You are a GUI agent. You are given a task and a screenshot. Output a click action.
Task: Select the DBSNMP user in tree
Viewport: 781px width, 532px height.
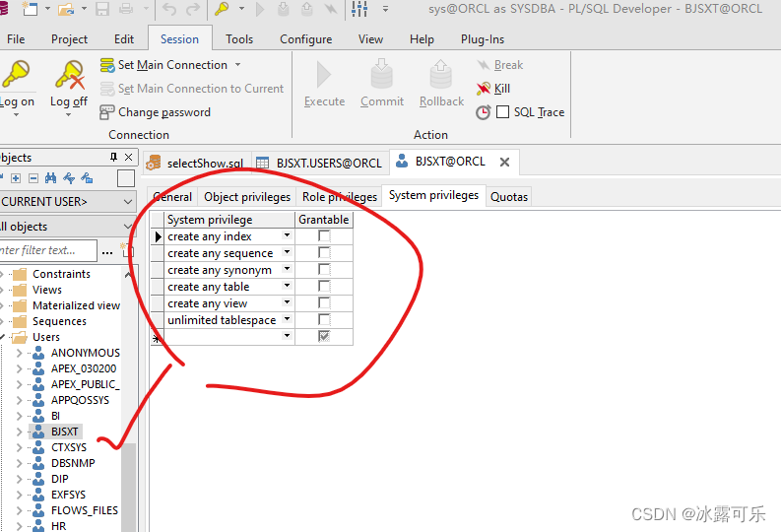click(73, 463)
